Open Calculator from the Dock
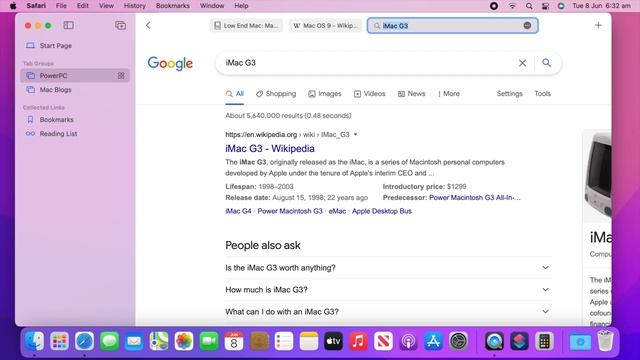This screenshot has height=360, width=640. click(x=544, y=341)
